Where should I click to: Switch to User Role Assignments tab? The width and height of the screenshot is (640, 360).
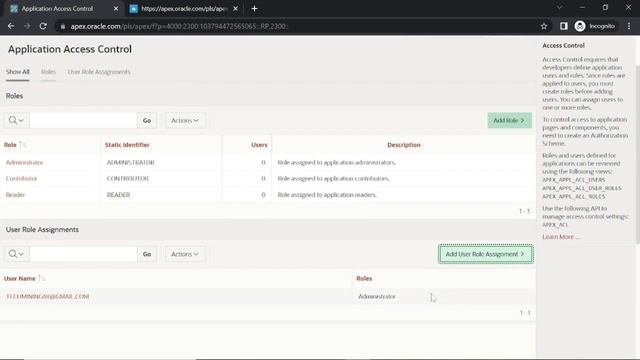point(99,72)
